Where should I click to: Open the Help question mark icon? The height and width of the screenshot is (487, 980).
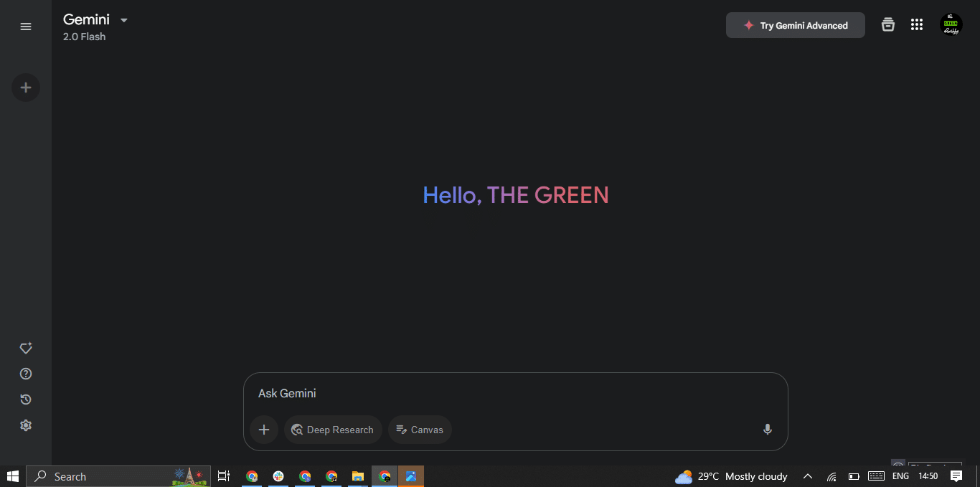pyautogui.click(x=26, y=374)
